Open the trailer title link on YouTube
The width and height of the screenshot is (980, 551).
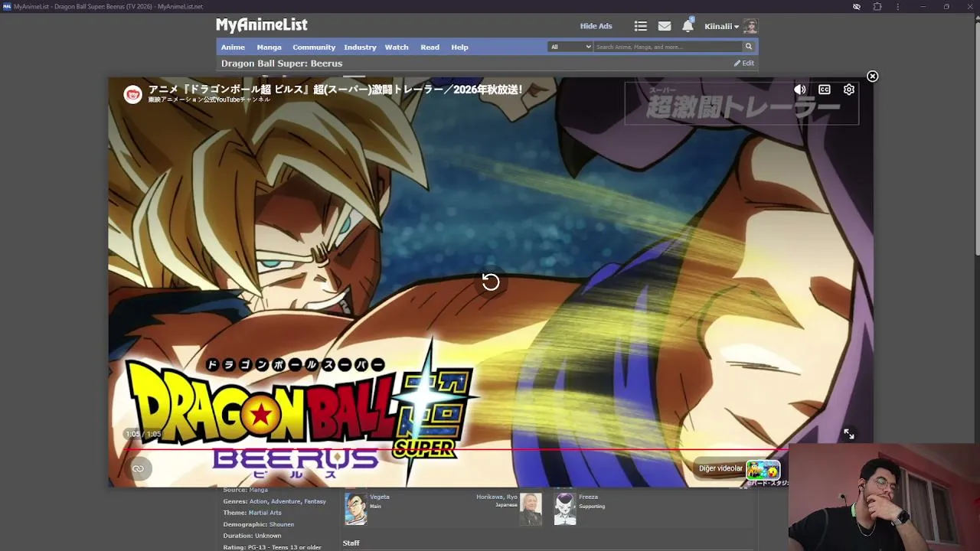click(x=336, y=90)
